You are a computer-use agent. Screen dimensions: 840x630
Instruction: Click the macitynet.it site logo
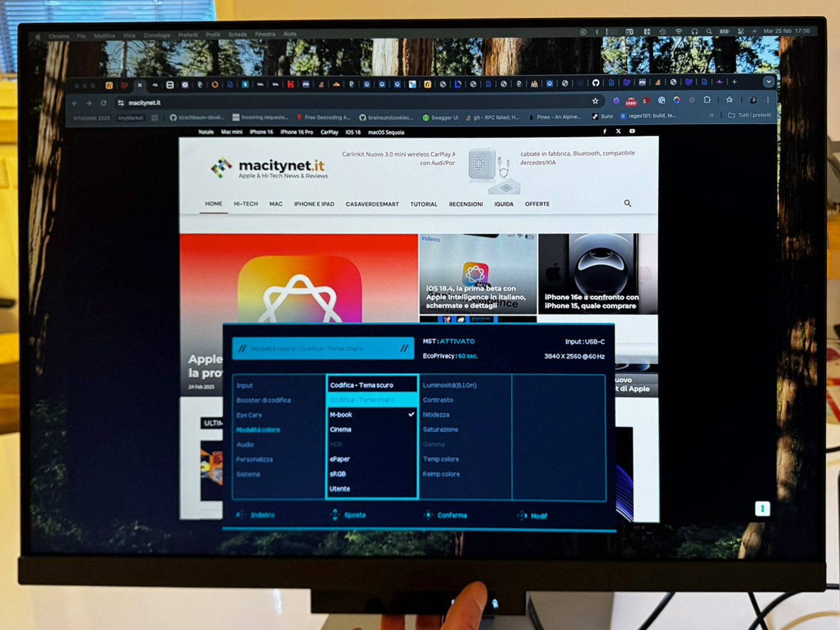pos(268,168)
